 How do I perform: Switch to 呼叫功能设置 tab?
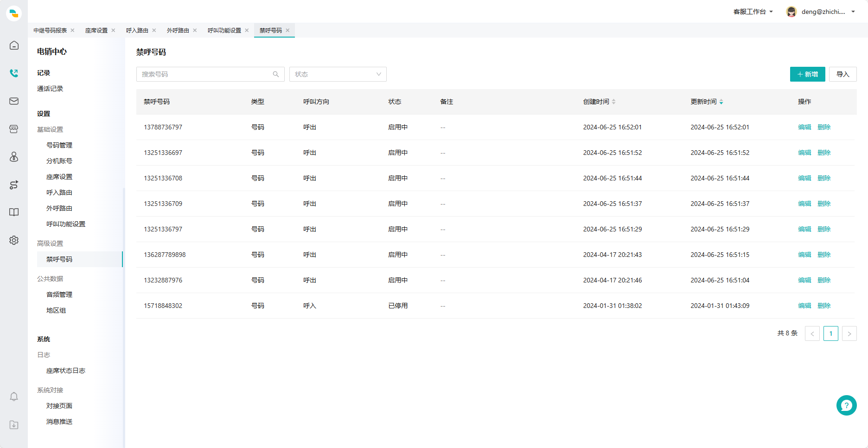coord(224,30)
